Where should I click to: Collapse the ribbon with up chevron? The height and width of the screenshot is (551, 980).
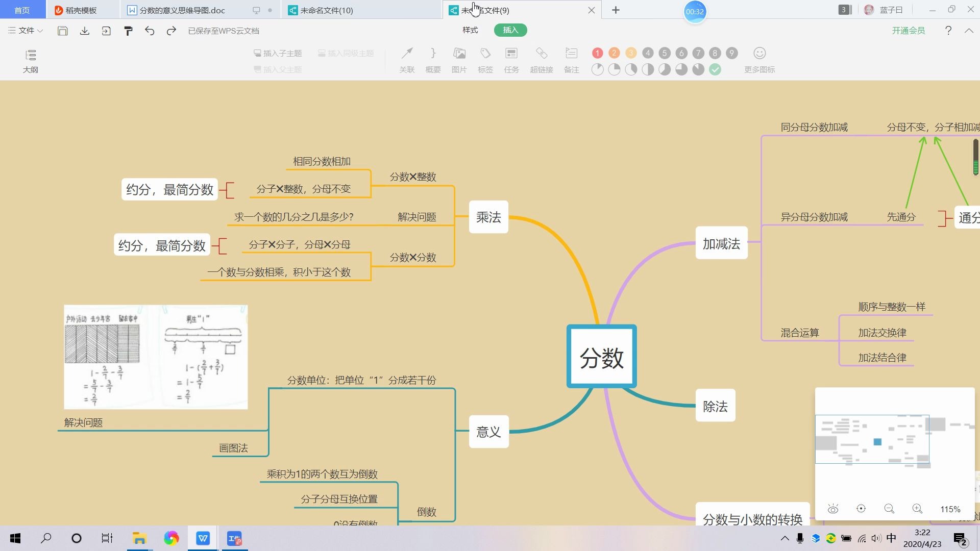point(969,31)
